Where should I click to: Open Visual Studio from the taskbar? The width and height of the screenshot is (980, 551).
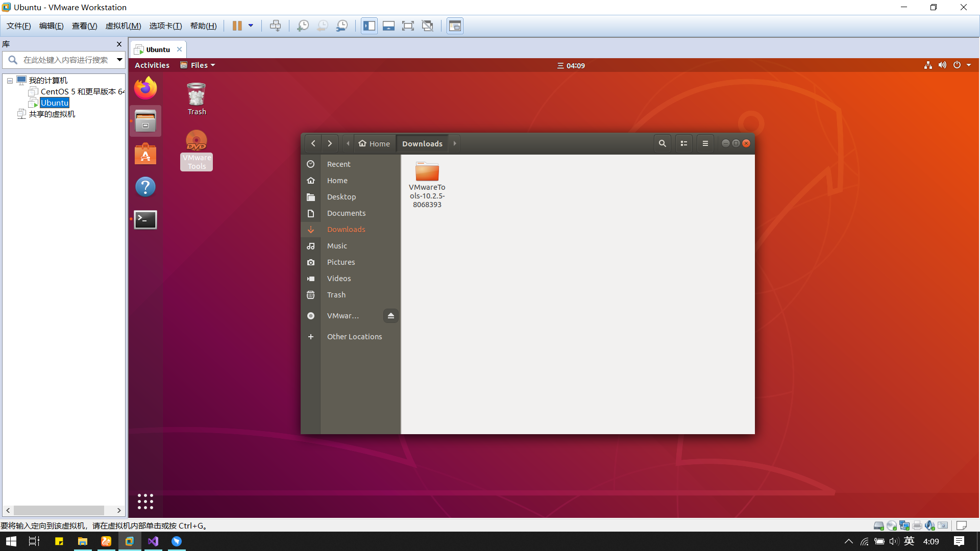153,541
